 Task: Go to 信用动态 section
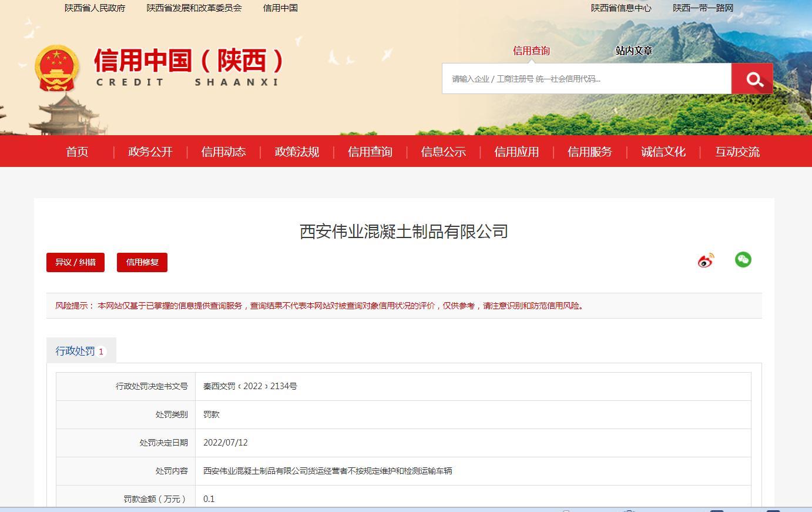coord(223,152)
